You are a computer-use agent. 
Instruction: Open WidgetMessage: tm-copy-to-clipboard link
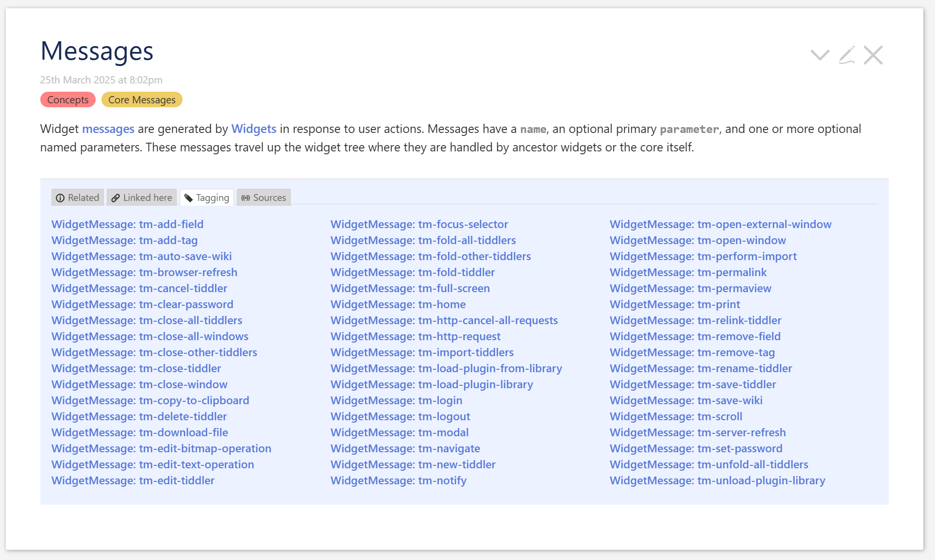coord(150,400)
